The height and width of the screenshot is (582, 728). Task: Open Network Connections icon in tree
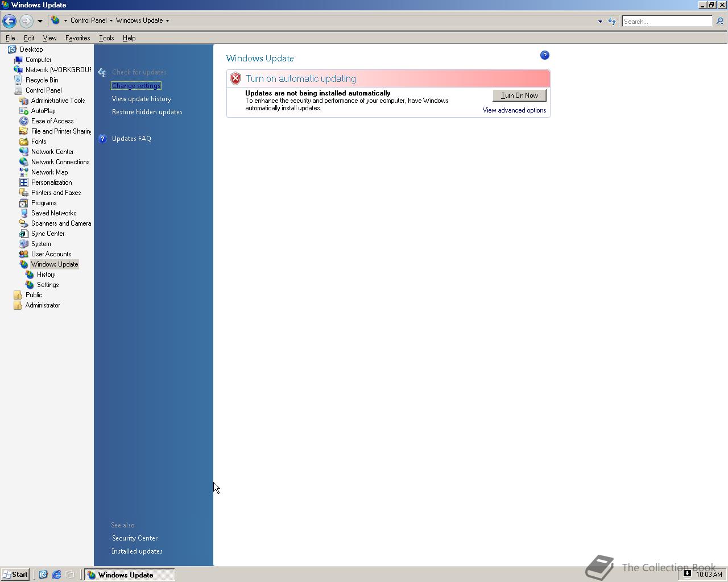click(23, 162)
